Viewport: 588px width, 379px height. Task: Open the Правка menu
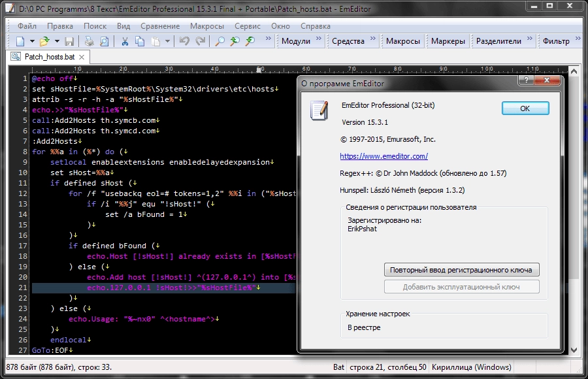pyautogui.click(x=60, y=26)
